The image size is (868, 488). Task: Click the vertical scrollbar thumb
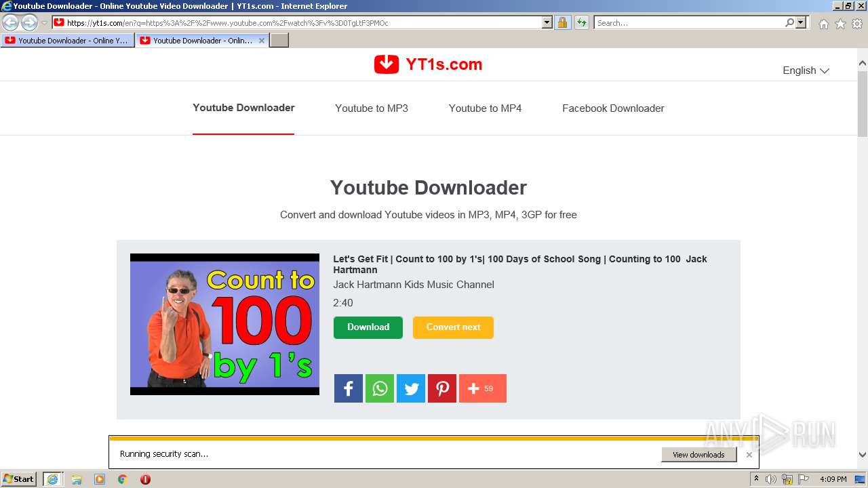[863, 104]
